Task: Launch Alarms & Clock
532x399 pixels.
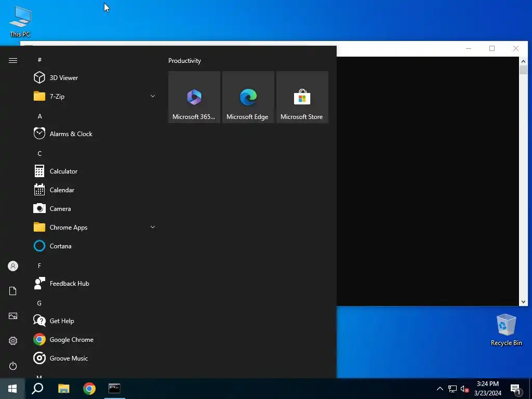Action: (x=95, y=134)
